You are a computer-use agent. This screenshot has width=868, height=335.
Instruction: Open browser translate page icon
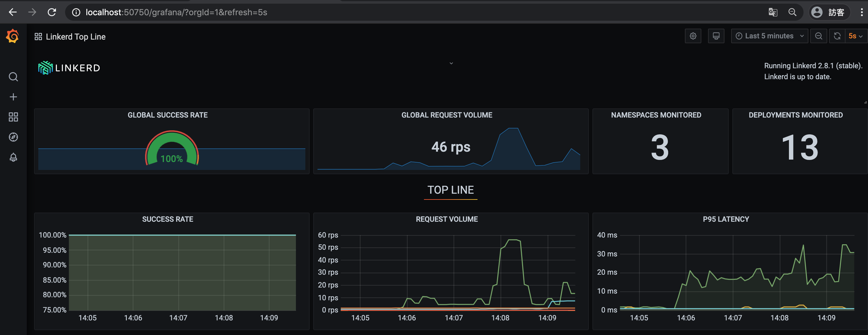coord(773,12)
